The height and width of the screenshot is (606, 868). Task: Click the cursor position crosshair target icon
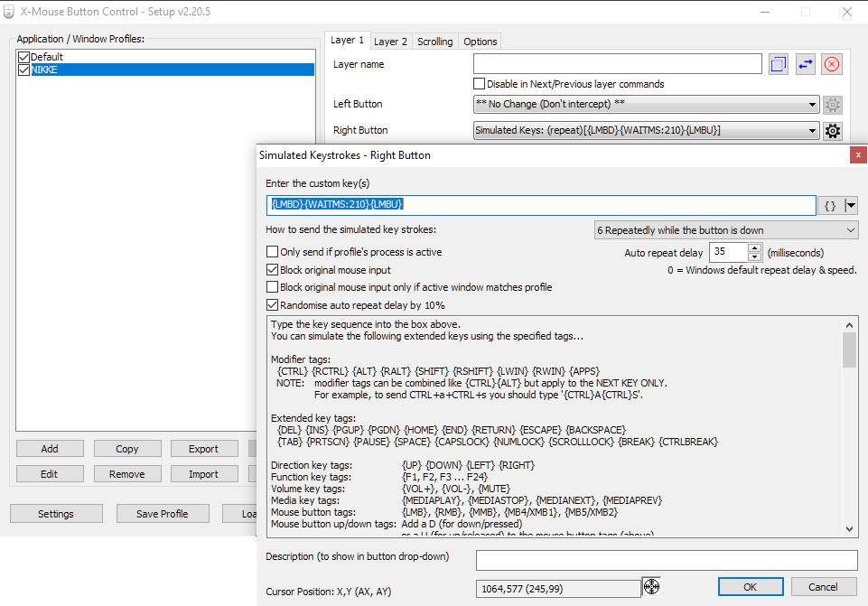coord(651,587)
